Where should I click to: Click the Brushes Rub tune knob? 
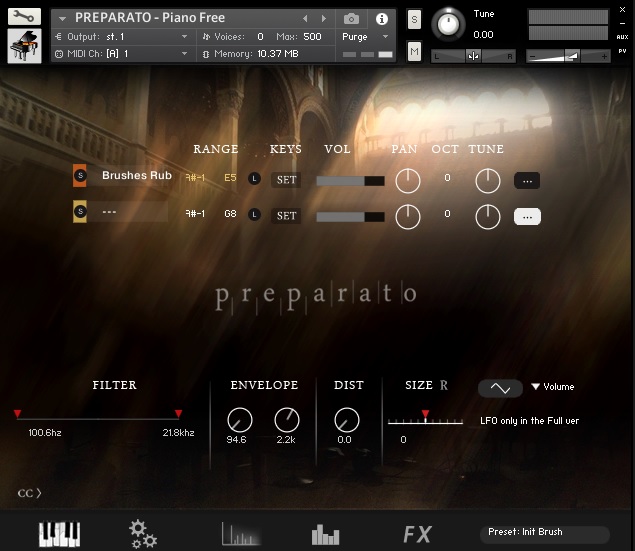(488, 181)
